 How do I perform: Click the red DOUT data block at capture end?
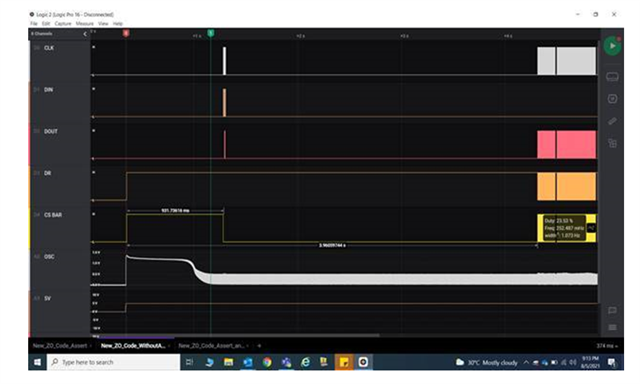pos(567,144)
